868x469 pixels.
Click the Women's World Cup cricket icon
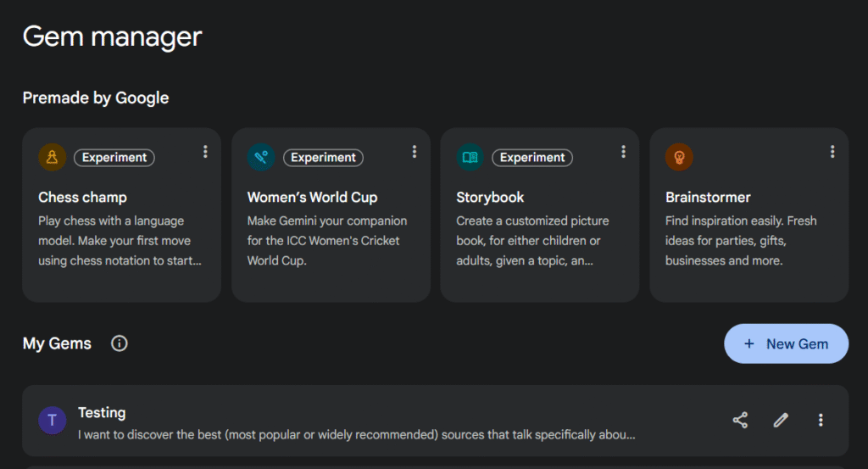tap(261, 157)
